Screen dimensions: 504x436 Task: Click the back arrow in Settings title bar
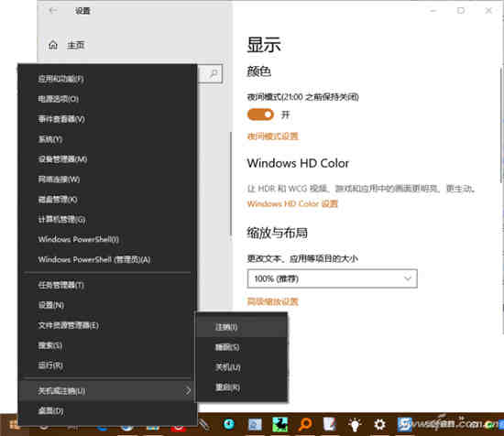tap(53, 10)
